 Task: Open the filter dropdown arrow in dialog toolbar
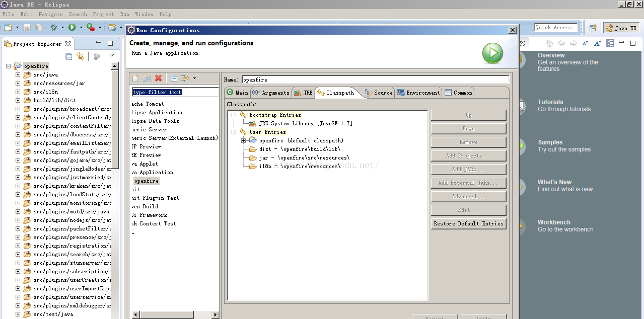[x=194, y=78]
